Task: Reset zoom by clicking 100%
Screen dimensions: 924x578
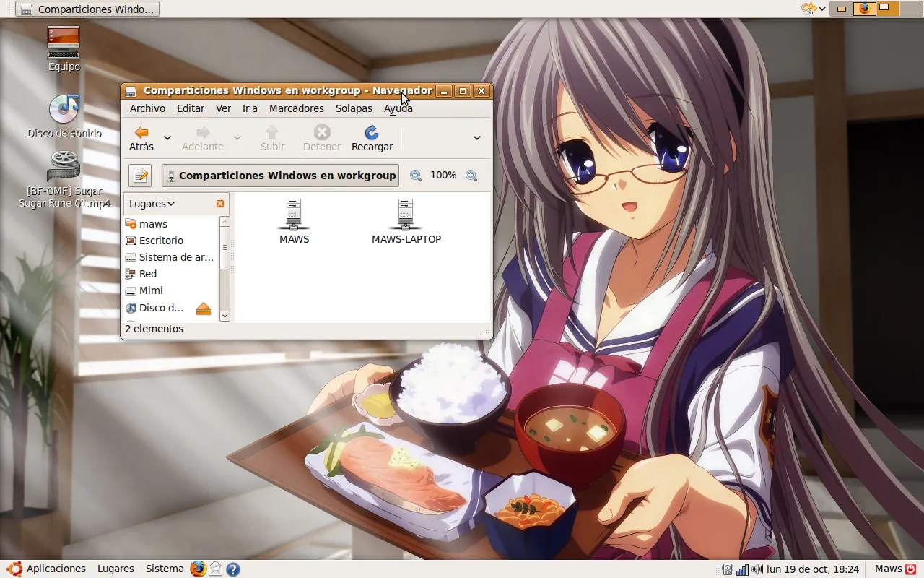Action: [x=443, y=176]
